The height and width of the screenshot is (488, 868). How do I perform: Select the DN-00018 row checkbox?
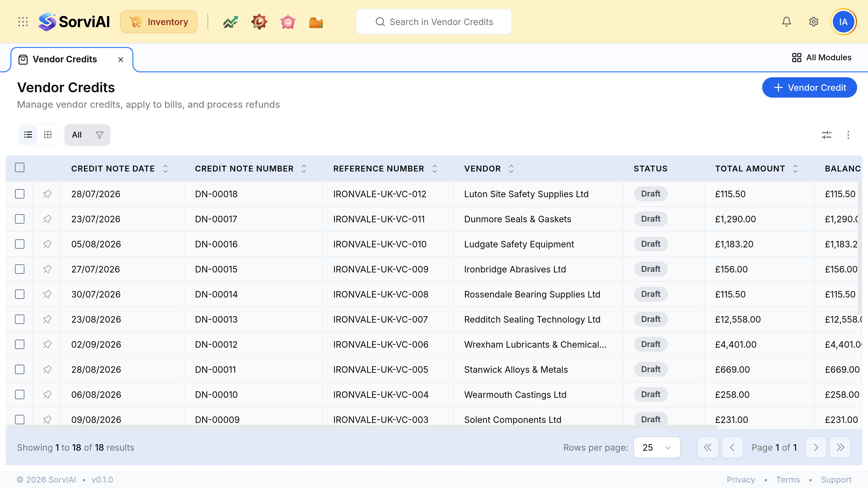pos(20,194)
